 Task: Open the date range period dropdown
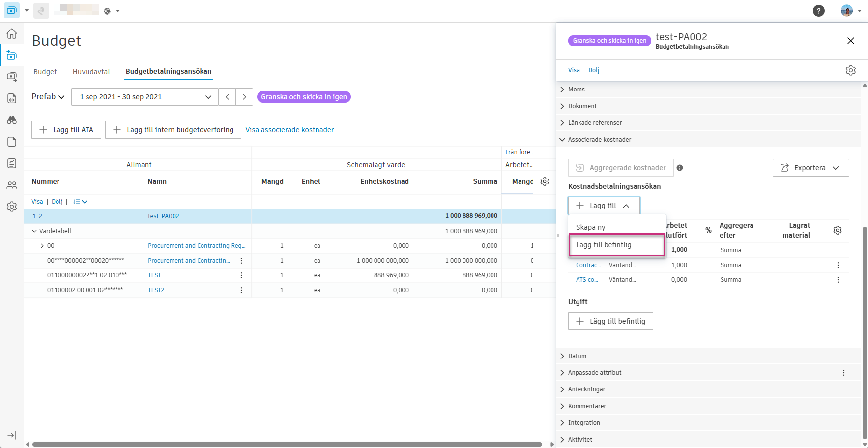(145, 97)
